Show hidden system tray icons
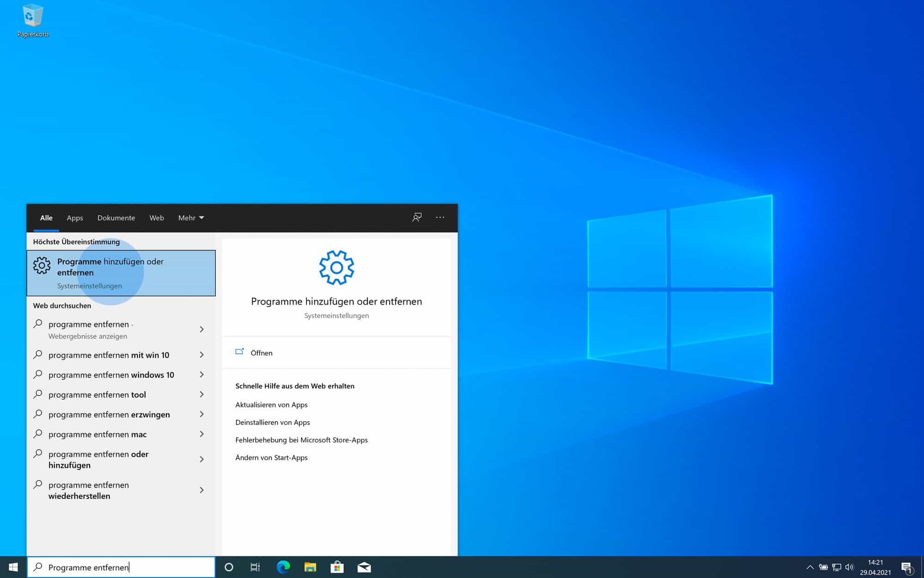 click(810, 567)
